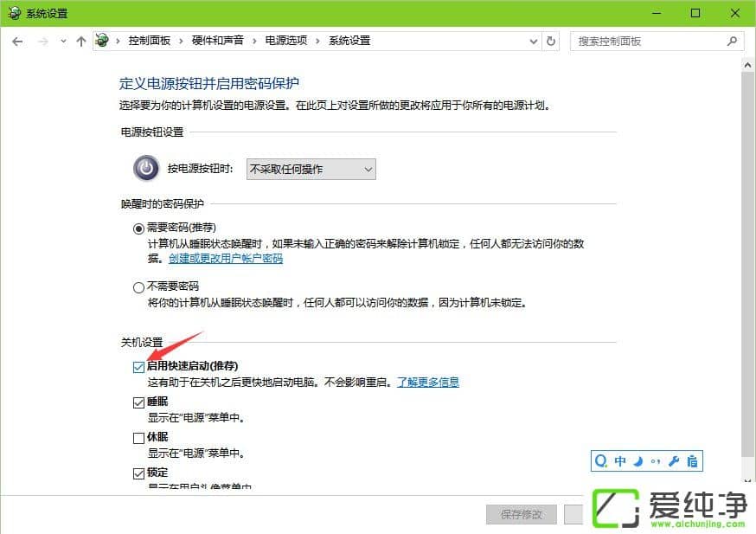Toggle IME Chinese mode 中 icon
756x534 pixels.
point(620,461)
